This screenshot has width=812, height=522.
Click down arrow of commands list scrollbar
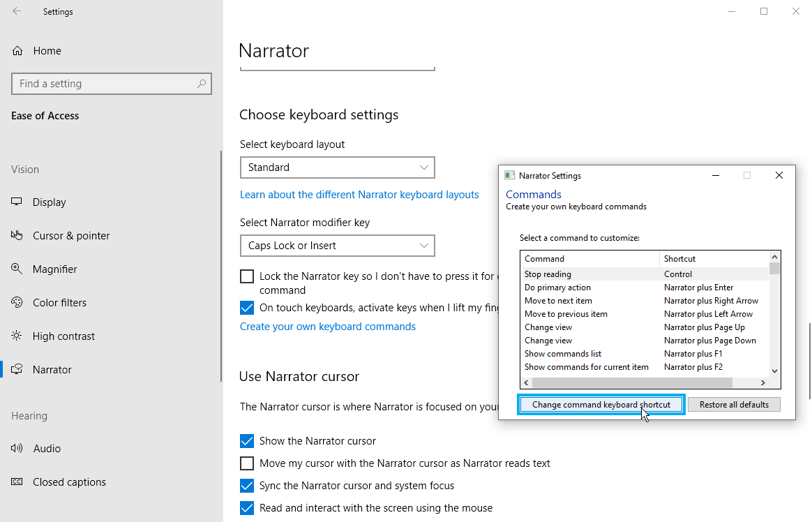(x=775, y=371)
